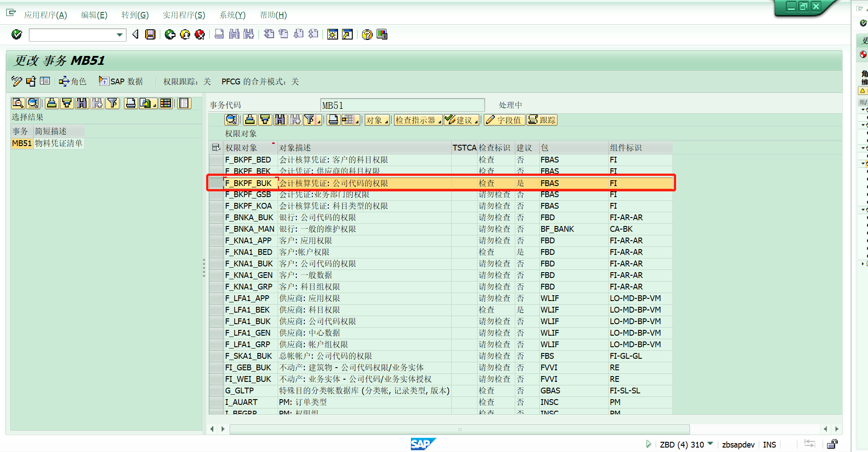Click the red Cancel icon
The image size is (868, 452).
pyautogui.click(x=200, y=34)
